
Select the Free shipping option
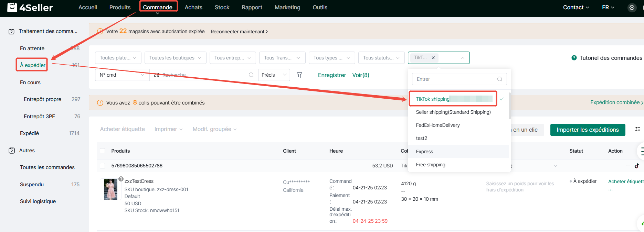(x=458, y=165)
